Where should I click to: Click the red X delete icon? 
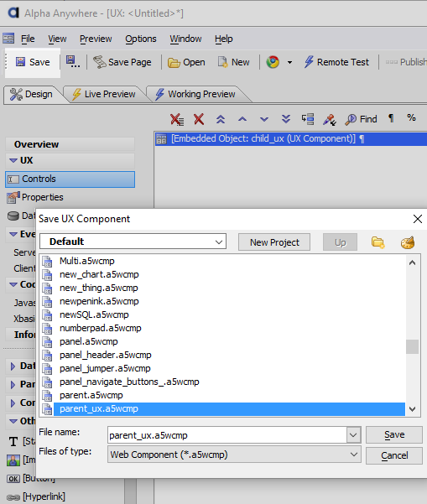click(x=199, y=119)
